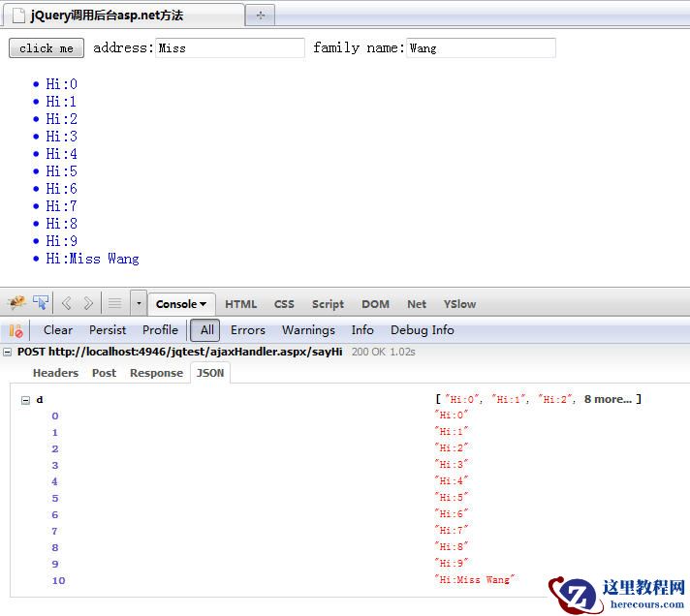Open the new browser tab plus button

[x=260, y=15]
